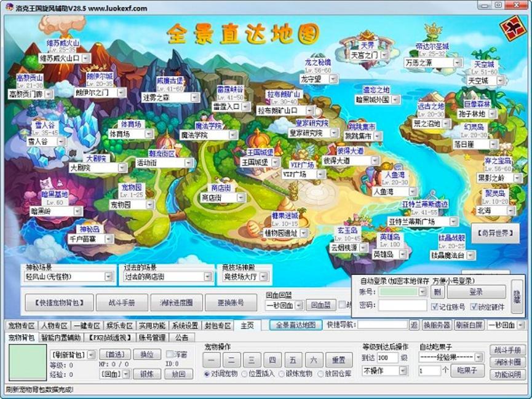Open the 轻风山(无怪物) scene dropdown
This screenshot has width=532, height=399.
[x=109, y=277]
